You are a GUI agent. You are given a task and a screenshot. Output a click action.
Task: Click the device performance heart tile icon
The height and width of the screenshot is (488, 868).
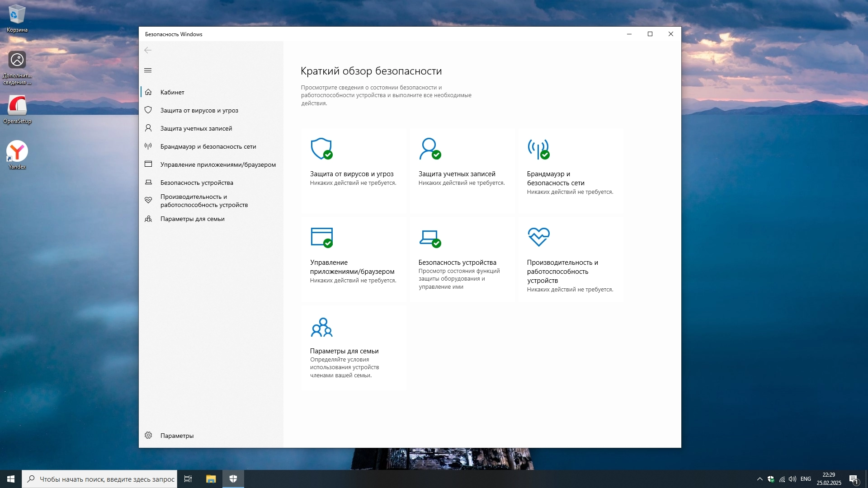coord(538,237)
